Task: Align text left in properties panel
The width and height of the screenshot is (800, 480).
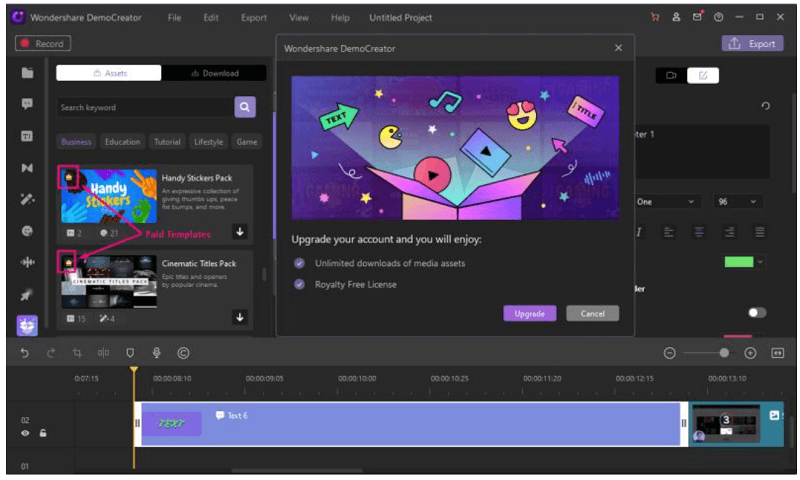Action: (x=668, y=233)
